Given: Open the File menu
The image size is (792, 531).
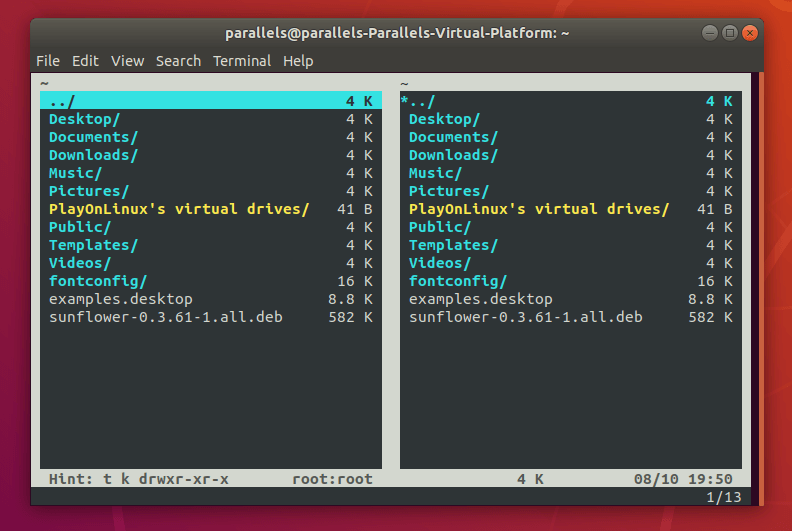Looking at the screenshot, I should pyautogui.click(x=48, y=61).
